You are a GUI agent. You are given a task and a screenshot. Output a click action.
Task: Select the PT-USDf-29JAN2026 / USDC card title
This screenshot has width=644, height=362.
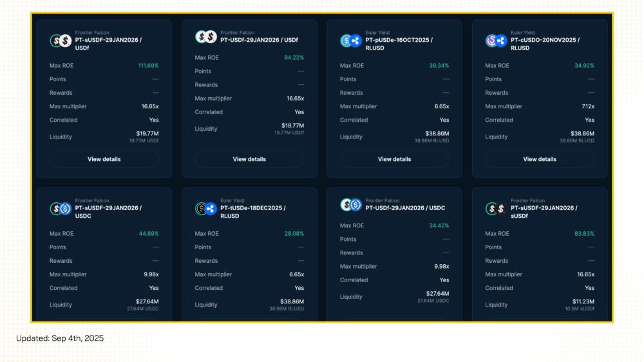405,208
